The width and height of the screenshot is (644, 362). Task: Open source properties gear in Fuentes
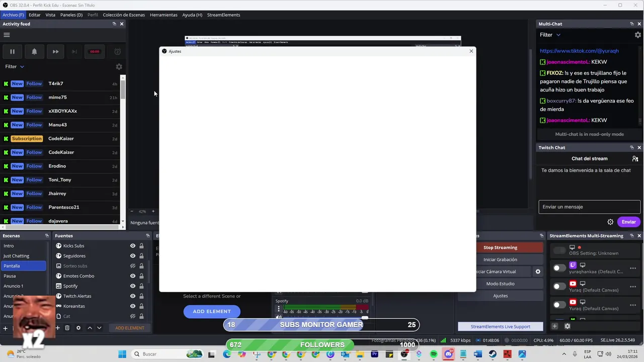78,328
